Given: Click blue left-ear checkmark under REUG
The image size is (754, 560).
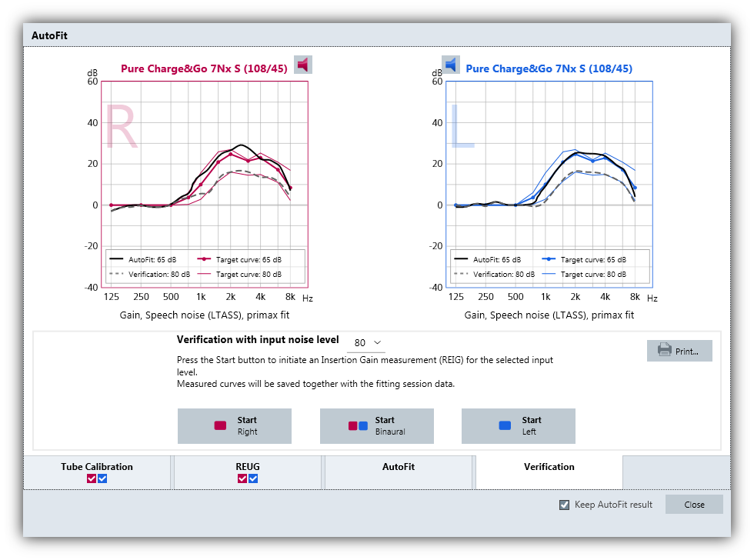Looking at the screenshot, I should (x=253, y=478).
